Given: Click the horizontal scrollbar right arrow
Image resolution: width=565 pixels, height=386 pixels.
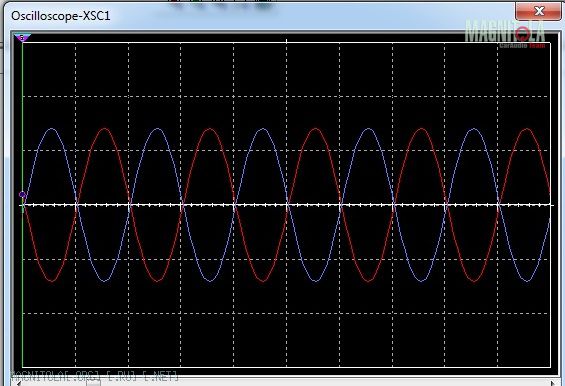Looking at the screenshot, I should (553, 383).
